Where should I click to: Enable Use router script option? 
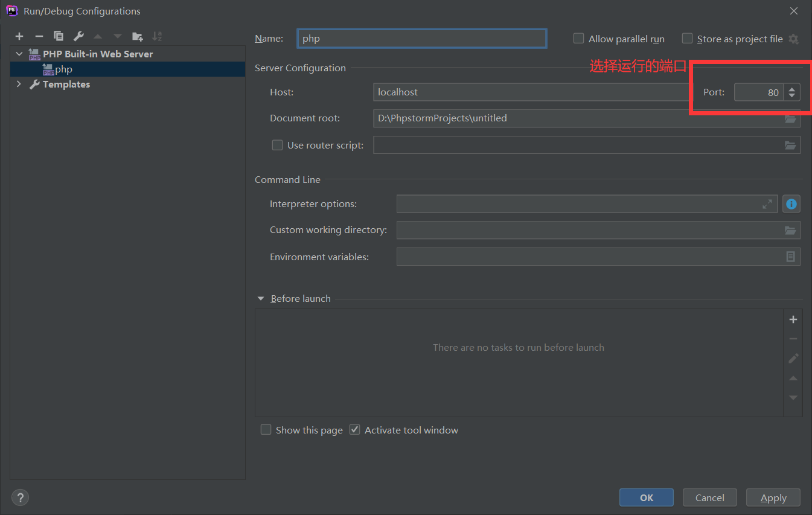(x=278, y=145)
